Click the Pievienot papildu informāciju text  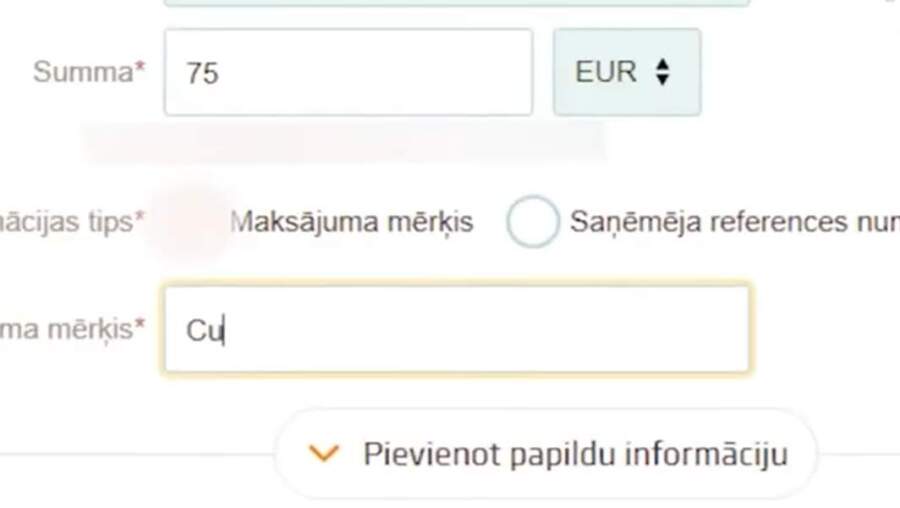tap(575, 454)
